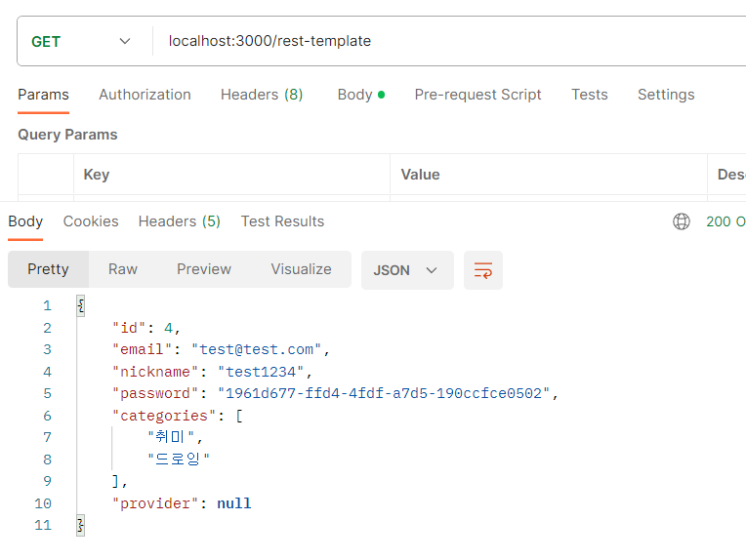Switch to Raw response view

coord(123,269)
